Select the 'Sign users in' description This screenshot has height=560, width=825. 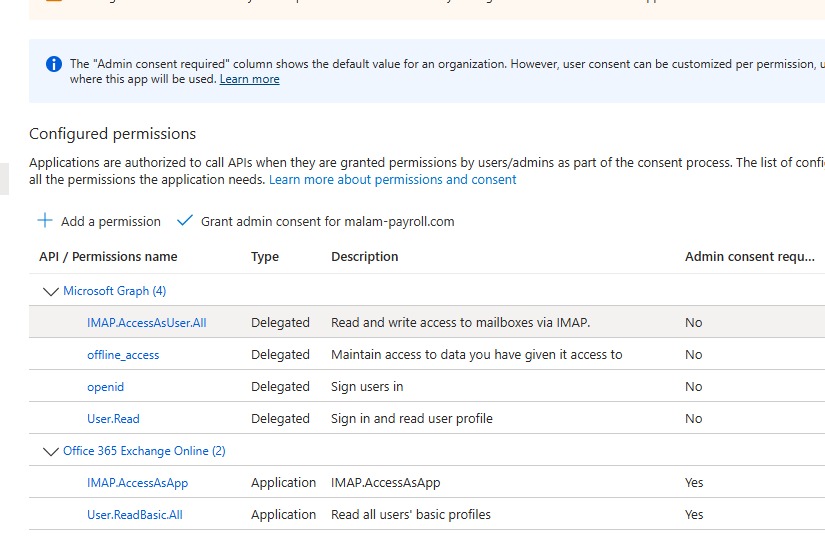367,387
